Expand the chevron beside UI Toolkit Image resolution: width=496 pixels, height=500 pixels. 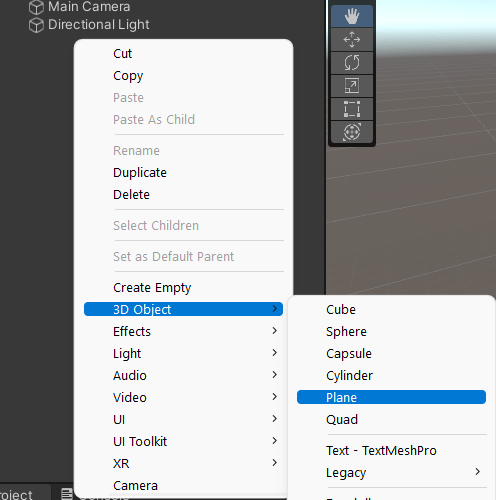pos(274,441)
